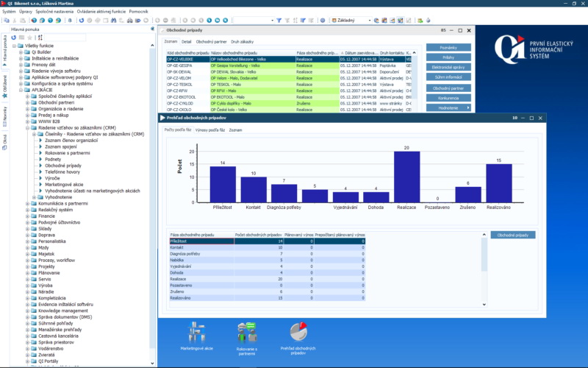588x368 pixels.
Task: Switch to Detail tab in Obchodné prípady
Action: 187,42
